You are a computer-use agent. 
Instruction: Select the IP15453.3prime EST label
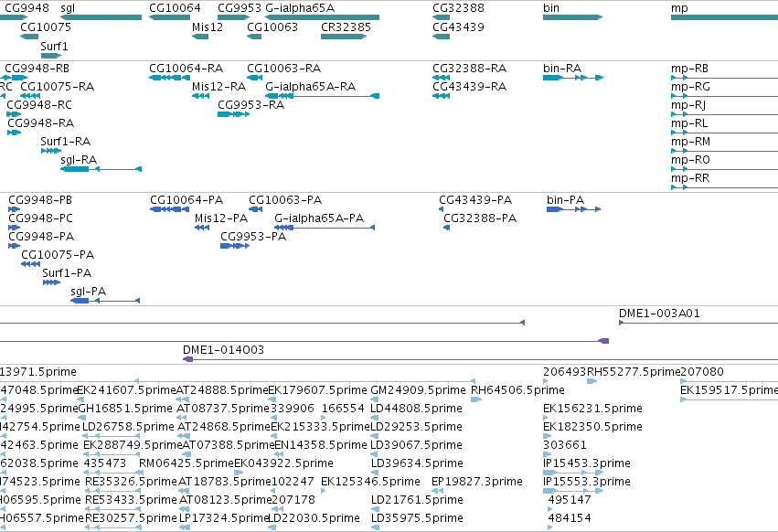tap(587, 463)
